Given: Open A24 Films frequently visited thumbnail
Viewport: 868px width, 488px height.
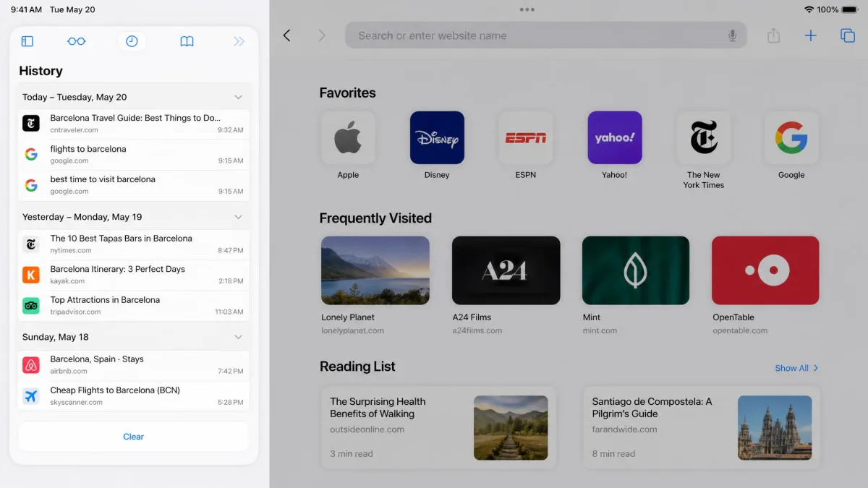Looking at the screenshot, I should [506, 270].
